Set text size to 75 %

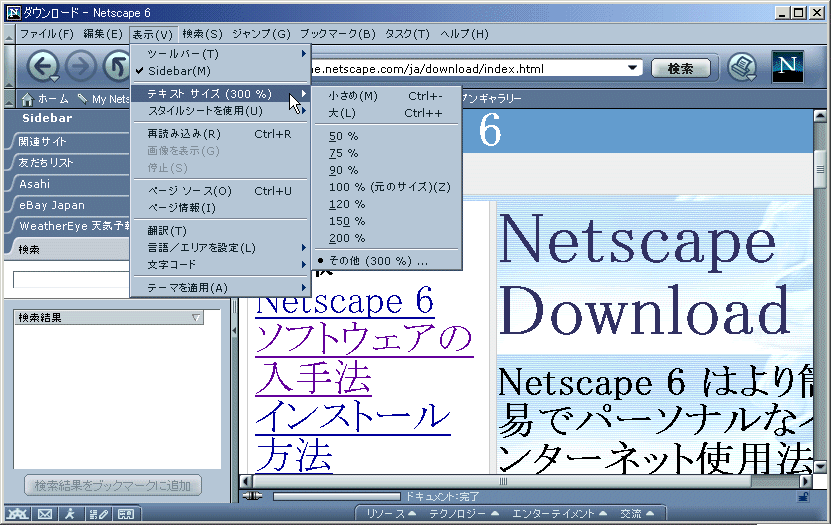[x=387, y=153]
